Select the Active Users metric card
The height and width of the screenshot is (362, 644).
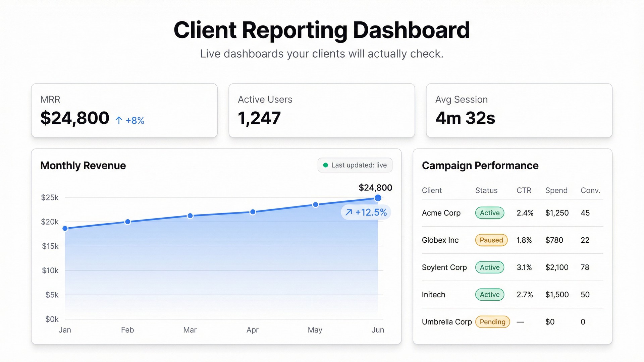point(321,111)
